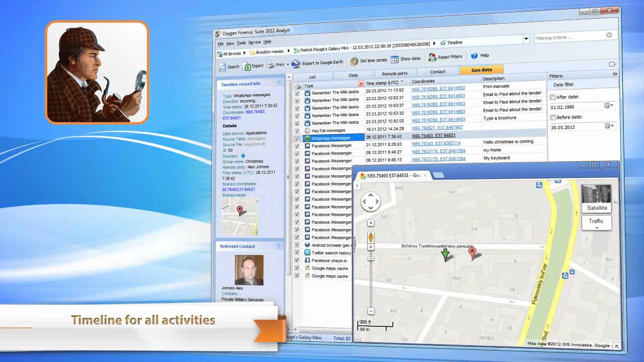This screenshot has height=362, width=644.
Task: Uncheck the Facebook check-in row checkbox
Action: [x=297, y=260]
